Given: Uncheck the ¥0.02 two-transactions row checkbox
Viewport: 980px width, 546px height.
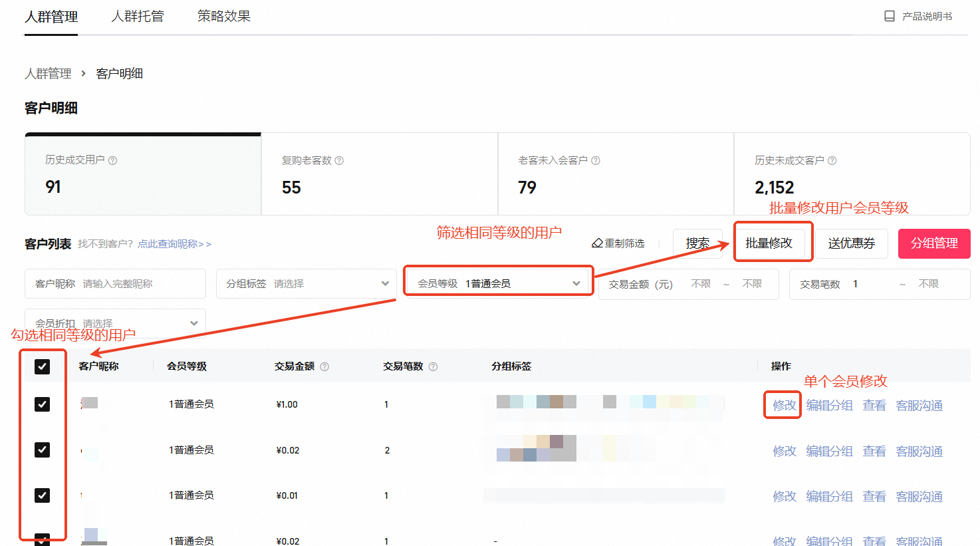Looking at the screenshot, I should [x=42, y=450].
